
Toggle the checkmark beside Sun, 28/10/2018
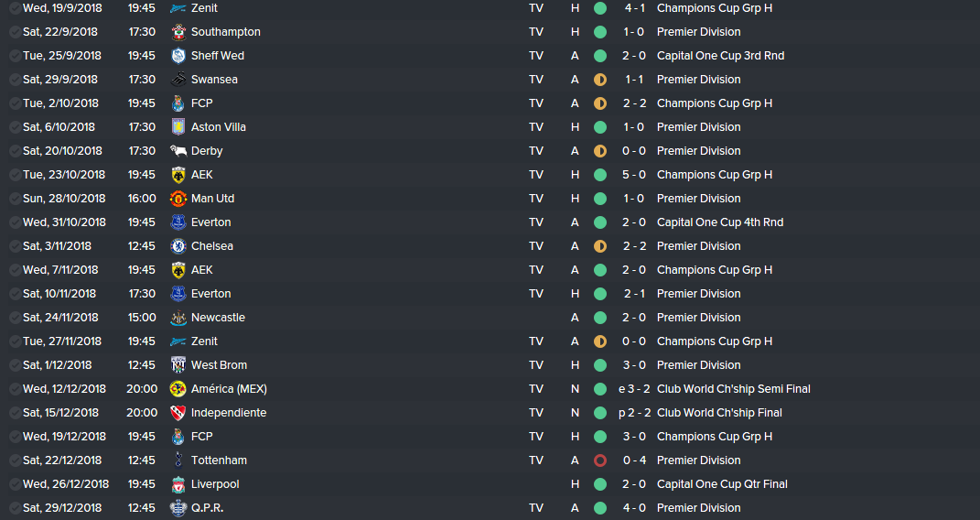click(x=15, y=199)
